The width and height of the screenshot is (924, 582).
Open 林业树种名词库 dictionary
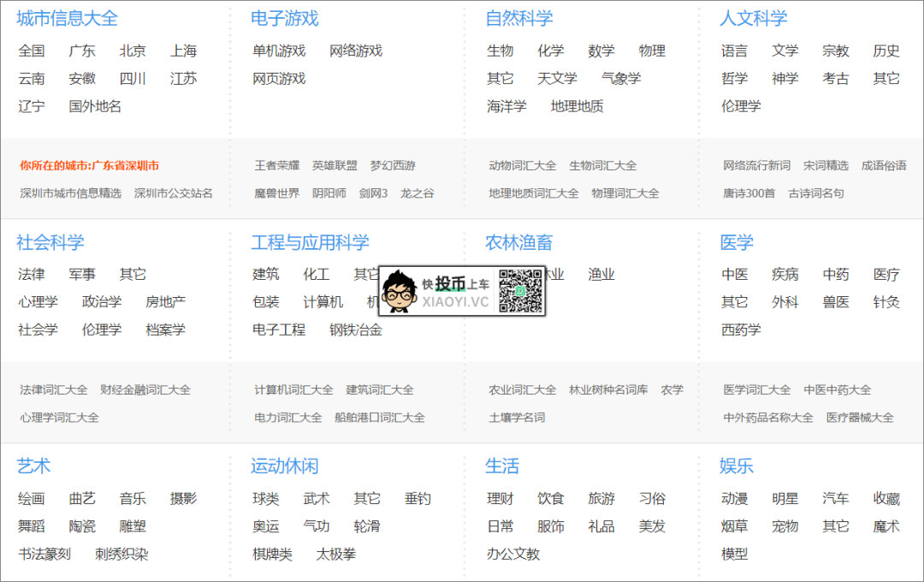point(609,389)
